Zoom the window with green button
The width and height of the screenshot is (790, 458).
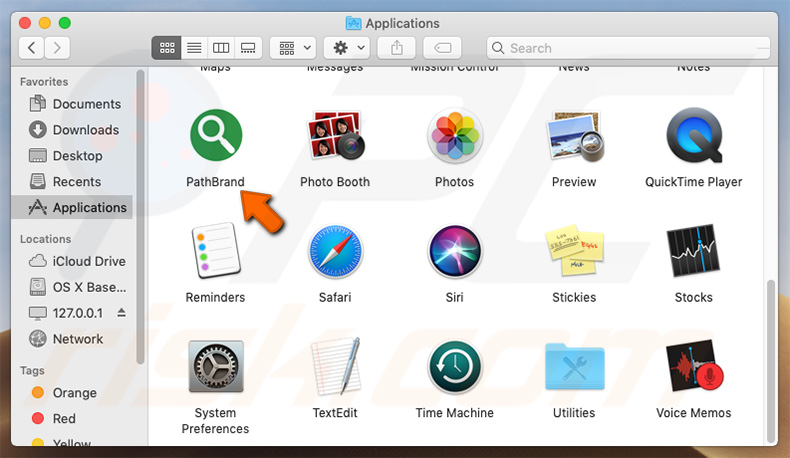point(64,23)
